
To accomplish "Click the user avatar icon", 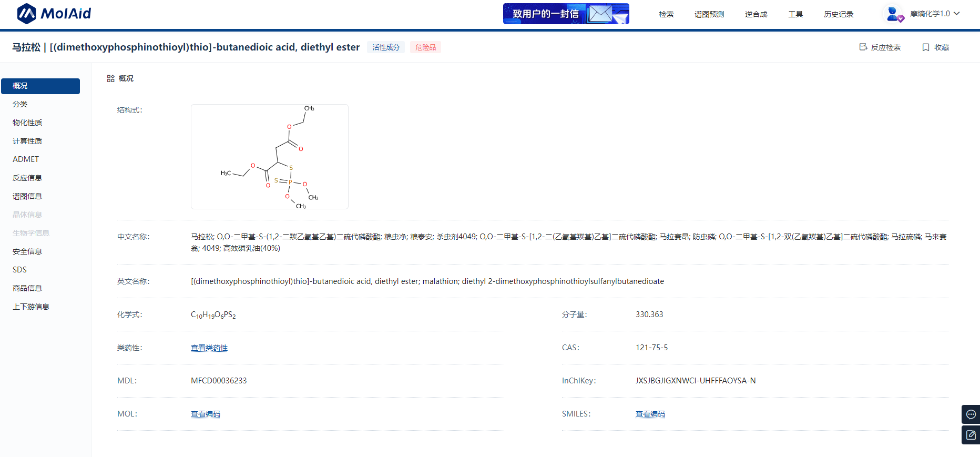I will [892, 14].
